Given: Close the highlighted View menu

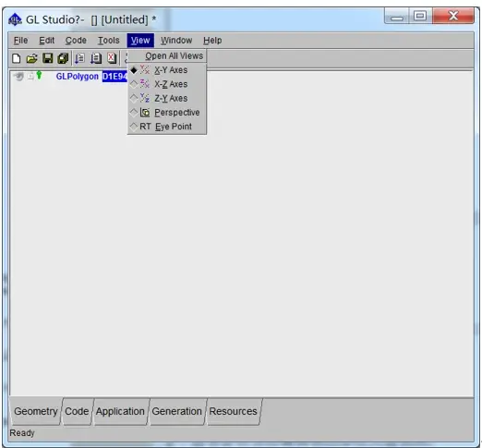Looking at the screenshot, I should [140, 41].
